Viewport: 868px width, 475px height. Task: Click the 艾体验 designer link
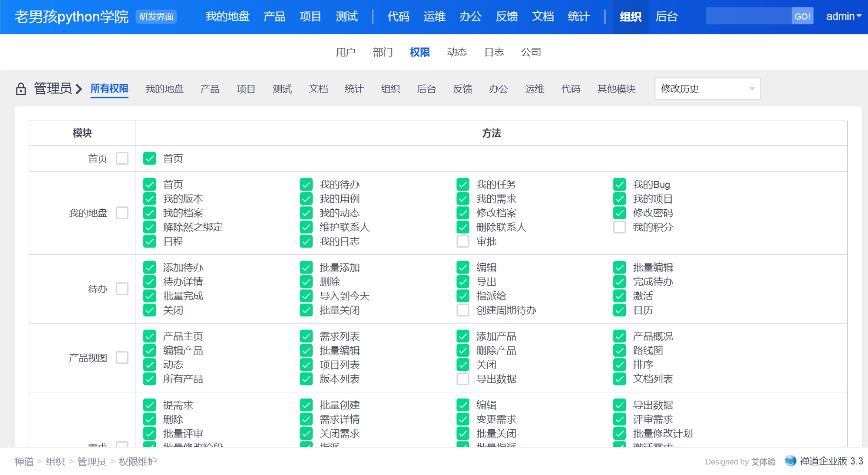pos(763,461)
